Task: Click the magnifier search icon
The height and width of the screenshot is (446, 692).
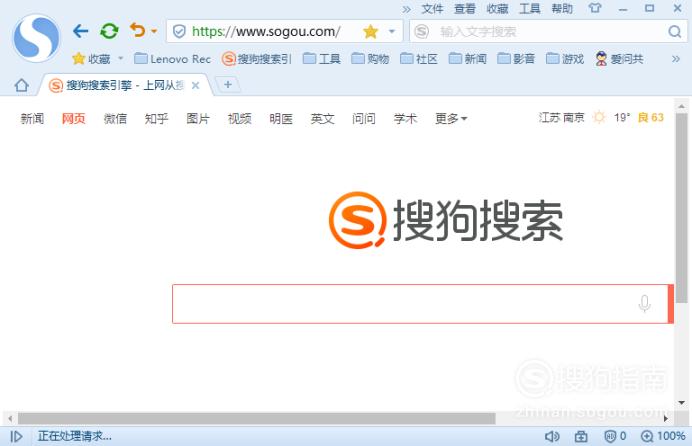Action: pos(674,31)
